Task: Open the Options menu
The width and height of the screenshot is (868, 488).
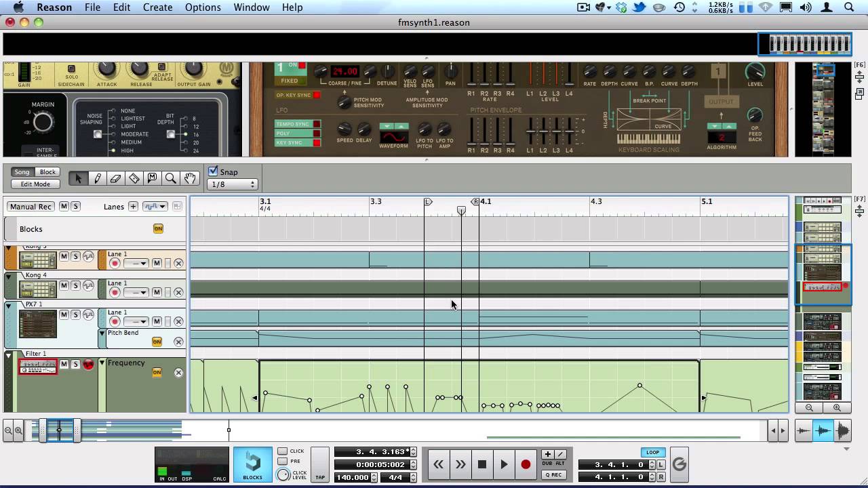Action: pos(203,7)
